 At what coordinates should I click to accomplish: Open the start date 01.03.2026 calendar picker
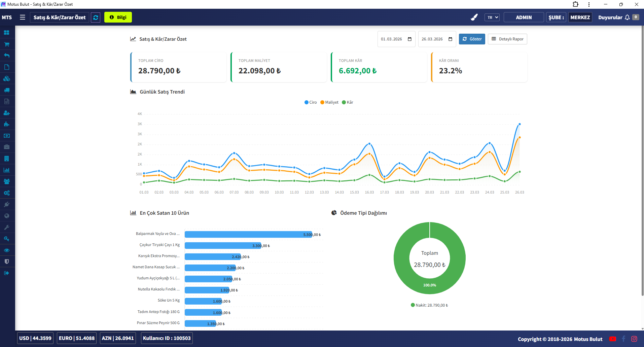pyautogui.click(x=409, y=39)
